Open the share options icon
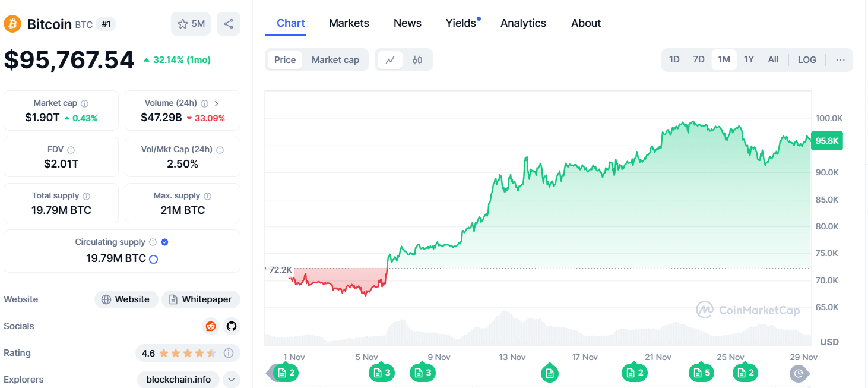 tap(229, 24)
